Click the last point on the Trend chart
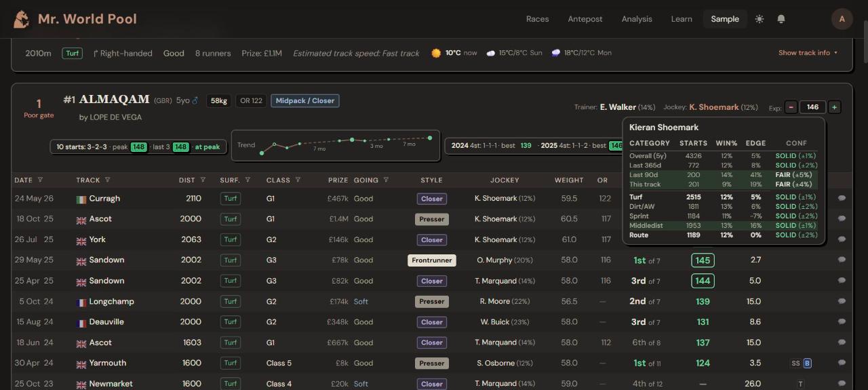Viewport: 868px width, 390px height. (430, 138)
